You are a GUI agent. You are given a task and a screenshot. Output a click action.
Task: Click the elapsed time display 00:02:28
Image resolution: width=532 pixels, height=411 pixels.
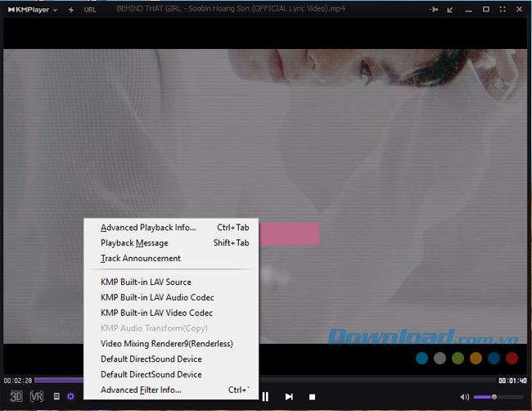pyautogui.click(x=18, y=381)
